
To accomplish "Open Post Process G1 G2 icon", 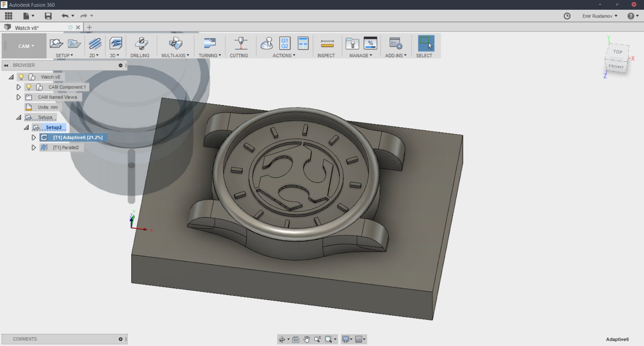I will point(285,43).
